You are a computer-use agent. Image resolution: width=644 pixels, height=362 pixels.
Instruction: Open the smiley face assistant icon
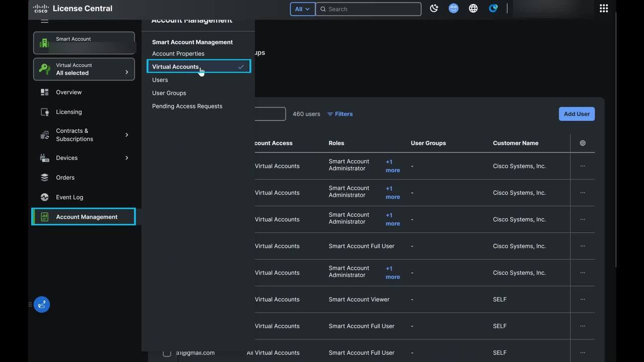click(453, 9)
